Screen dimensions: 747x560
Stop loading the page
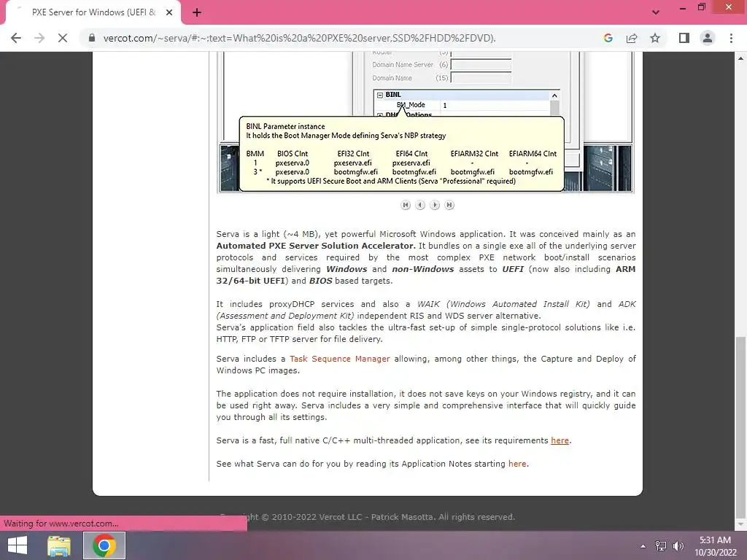click(63, 38)
